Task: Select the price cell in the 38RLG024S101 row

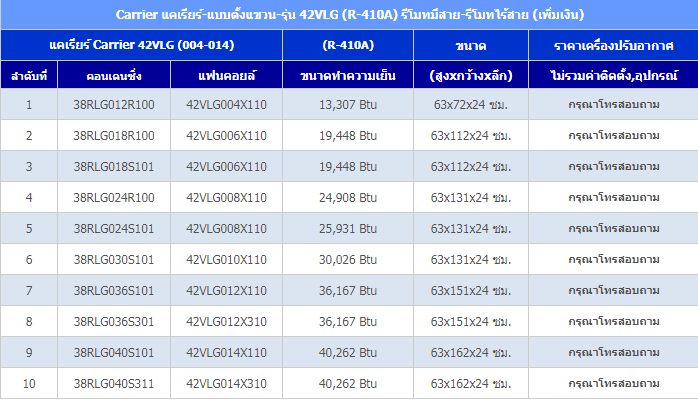Action: click(x=613, y=228)
